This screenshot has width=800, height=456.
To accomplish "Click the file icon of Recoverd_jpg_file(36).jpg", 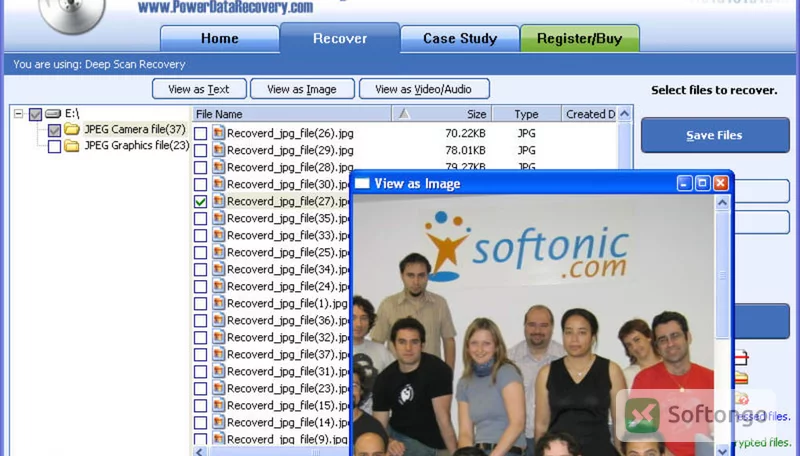I will pyautogui.click(x=218, y=320).
